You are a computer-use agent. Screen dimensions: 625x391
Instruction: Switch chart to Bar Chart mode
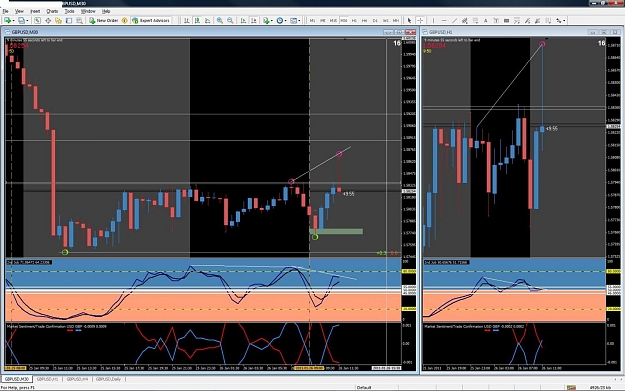point(187,20)
